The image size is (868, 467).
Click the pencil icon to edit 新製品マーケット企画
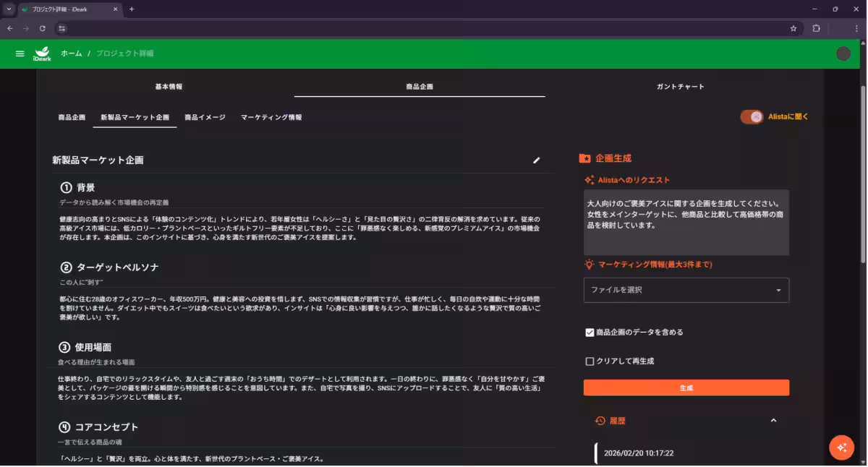(535, 160)
